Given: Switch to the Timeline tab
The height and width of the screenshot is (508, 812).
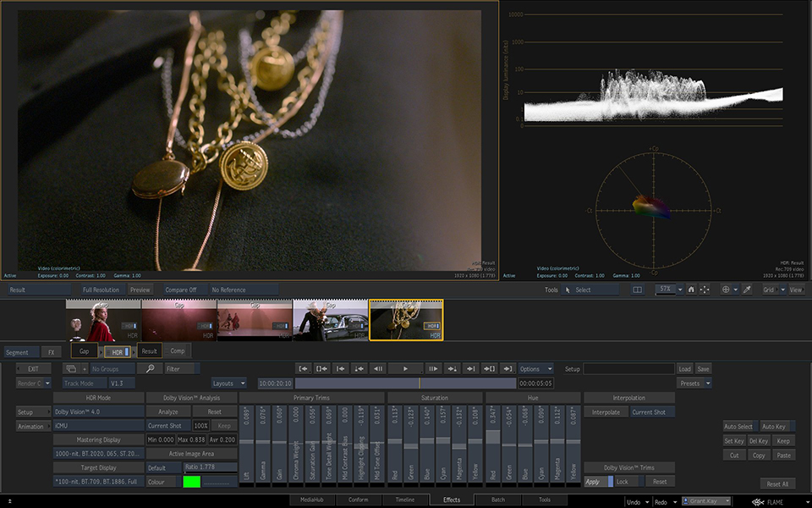Looking at the screenshot, I should [x=405, y=500].
